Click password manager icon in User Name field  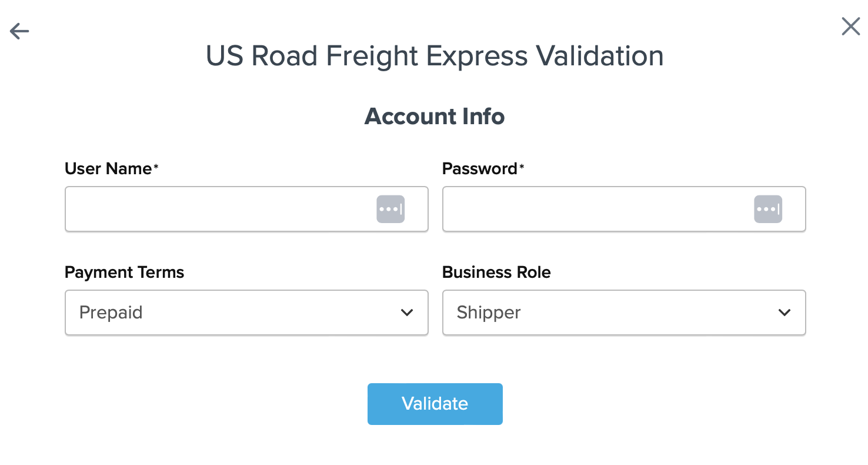click(x=390, y=209)
